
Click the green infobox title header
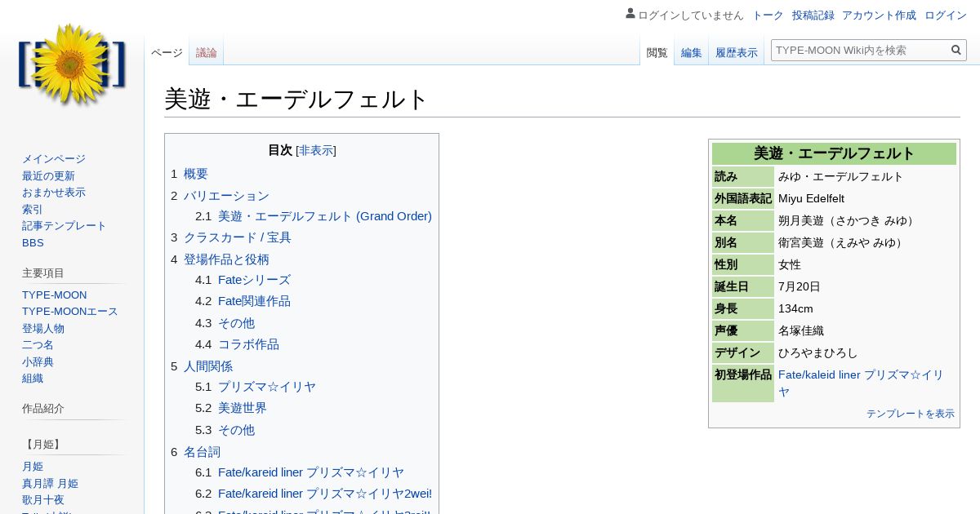[834, 153]
